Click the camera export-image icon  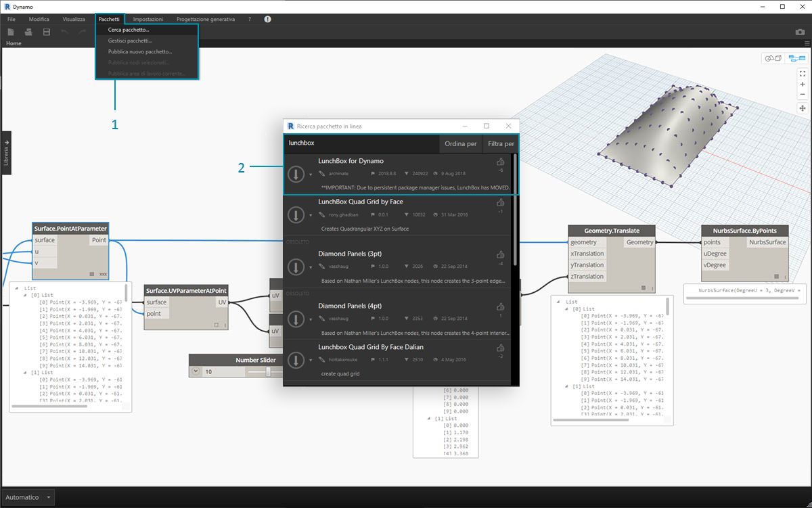coord(800,32)
